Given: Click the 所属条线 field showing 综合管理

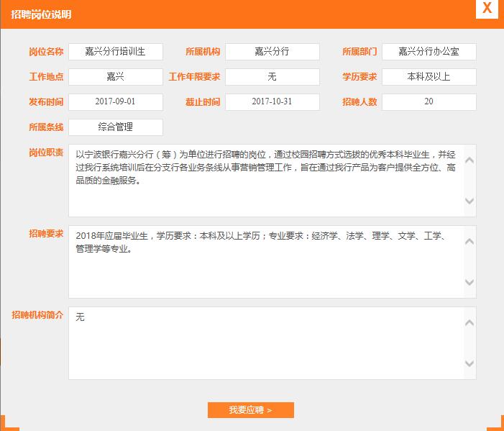Looking at the screenshot, I should pyautogui.click(x=116, y=127).
